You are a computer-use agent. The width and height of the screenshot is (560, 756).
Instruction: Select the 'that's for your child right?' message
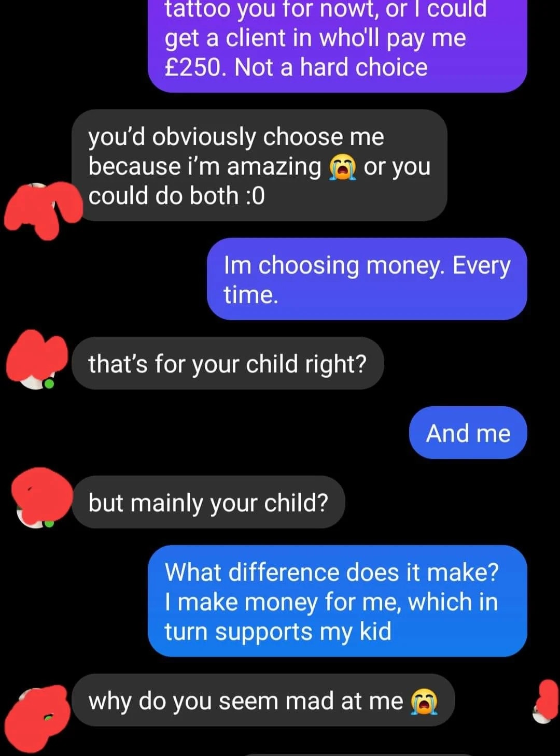click(x=228, y=363)
